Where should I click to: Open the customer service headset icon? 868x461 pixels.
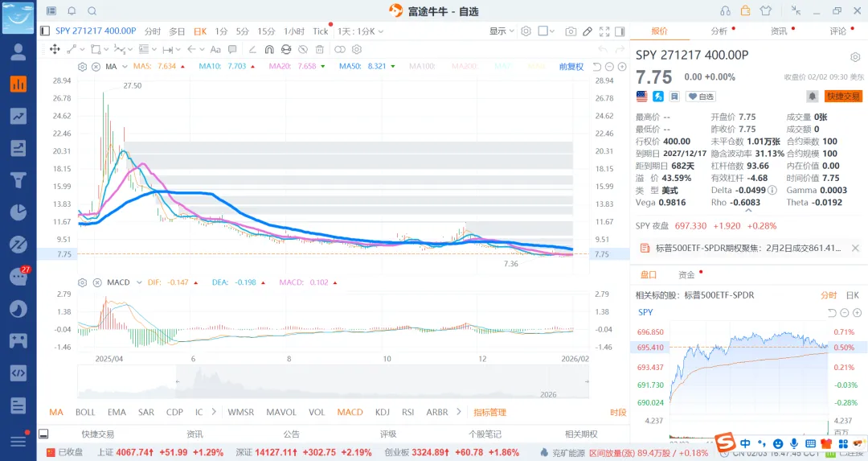tap(726, 11)
